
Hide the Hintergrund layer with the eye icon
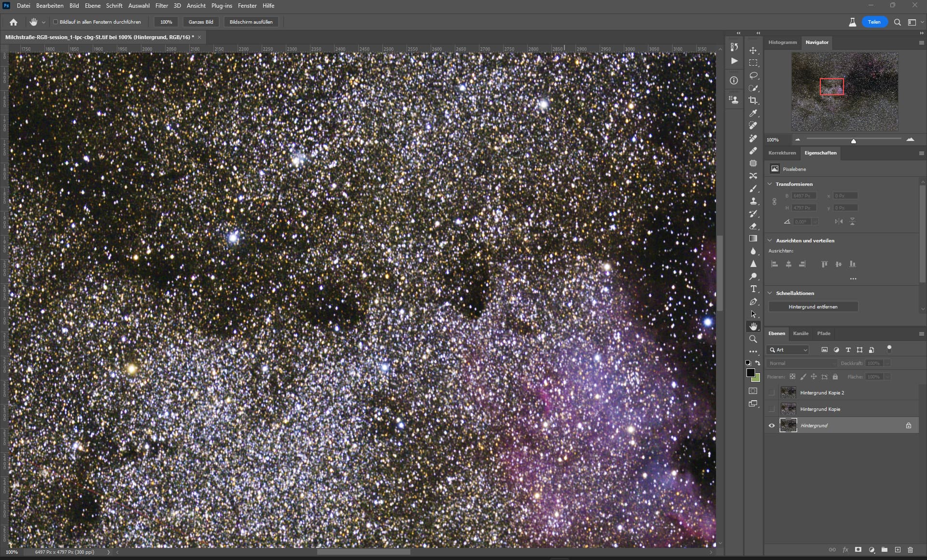[772, 425]
